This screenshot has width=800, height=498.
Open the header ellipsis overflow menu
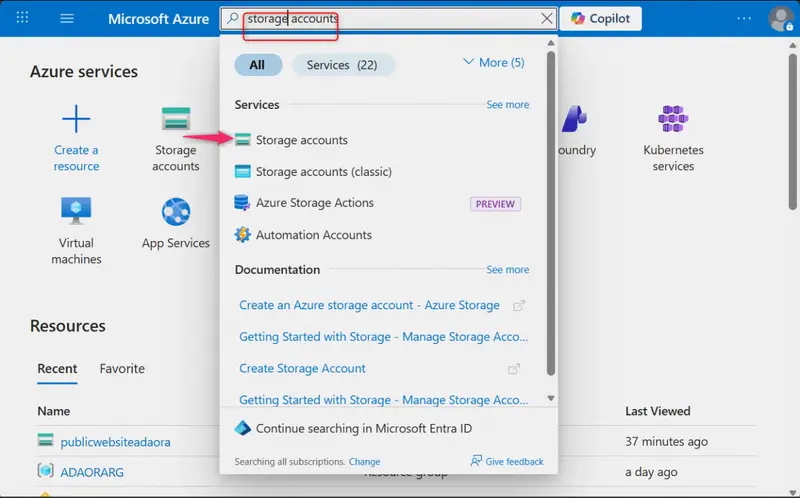744,19
